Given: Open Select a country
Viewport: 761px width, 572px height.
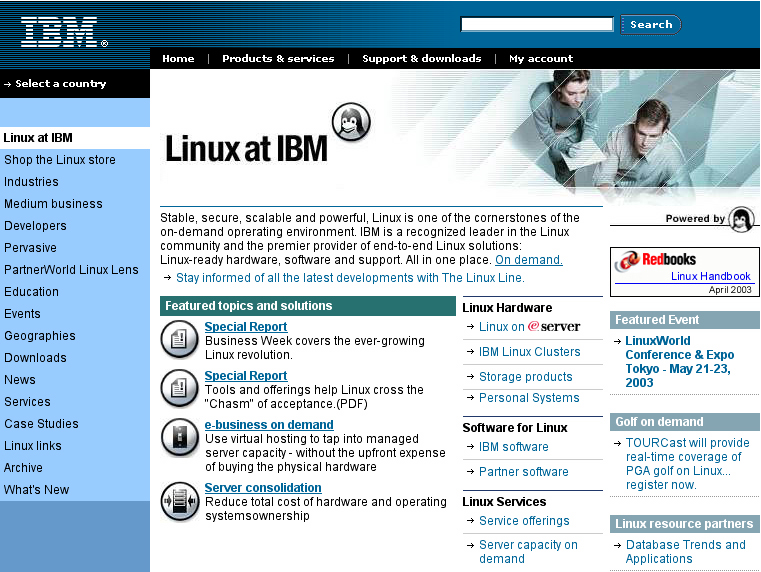Looking at the screenshot, I should [x=61, y=83].
